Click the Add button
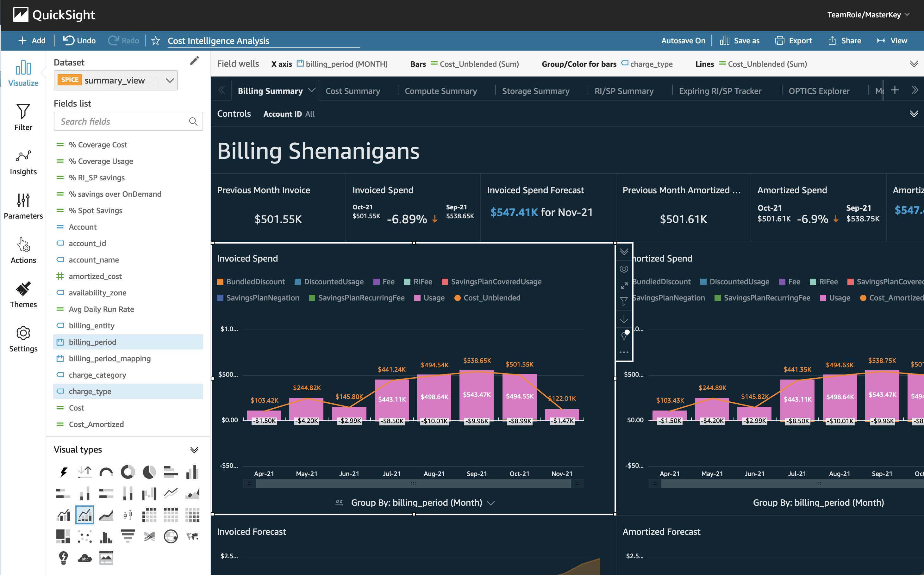The height and width of the screenshot is (575, 924). (x=32, y=41)
